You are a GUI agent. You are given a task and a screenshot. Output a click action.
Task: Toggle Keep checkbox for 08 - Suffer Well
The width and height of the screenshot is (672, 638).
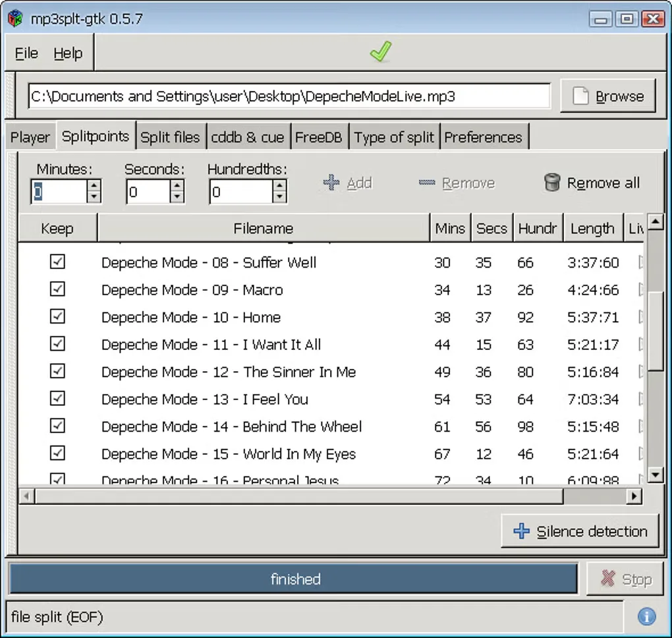[x=57, y=262]
